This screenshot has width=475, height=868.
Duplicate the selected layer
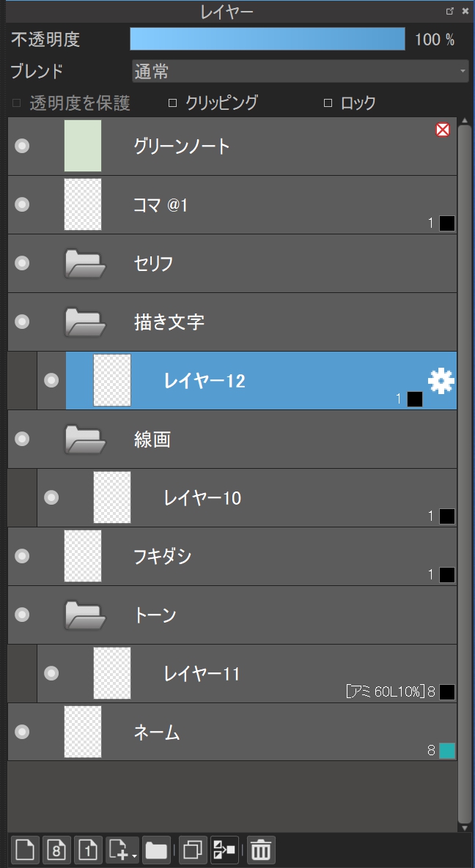tap(193, 850)
